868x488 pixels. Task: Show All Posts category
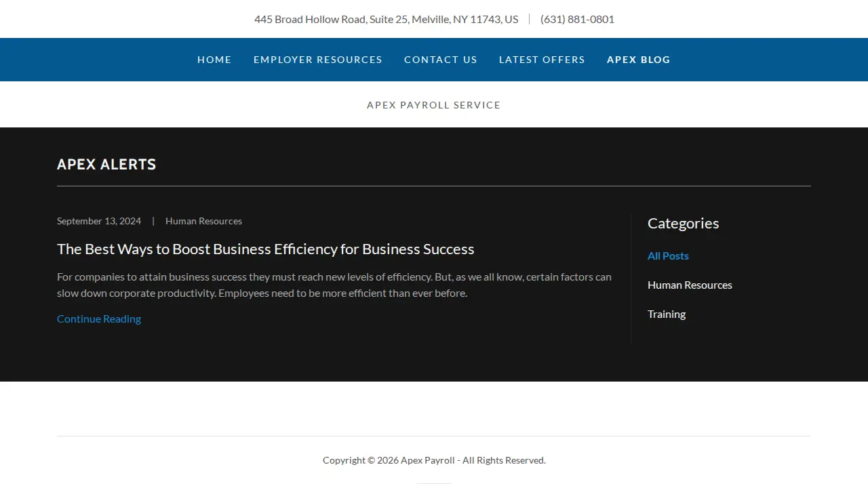[668, 256]
